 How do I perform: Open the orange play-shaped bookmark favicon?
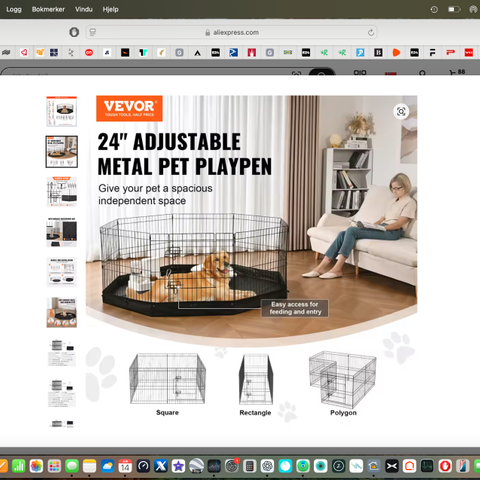[396, 52]
